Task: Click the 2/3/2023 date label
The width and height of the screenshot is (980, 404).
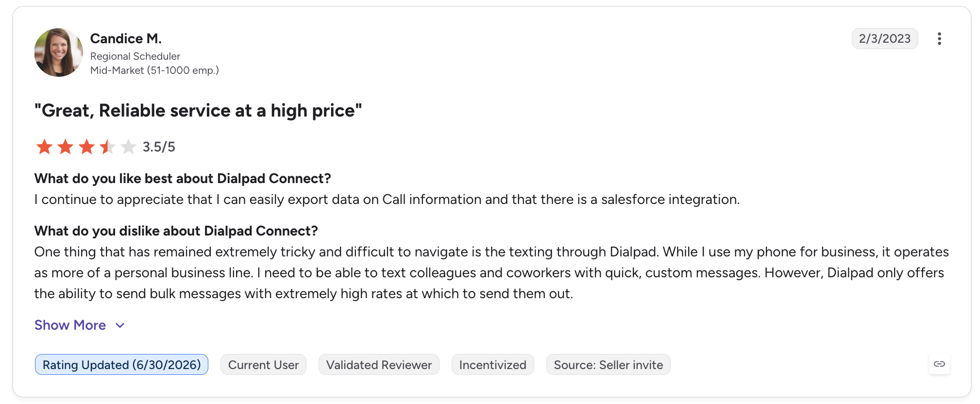Action: [885, 39]
